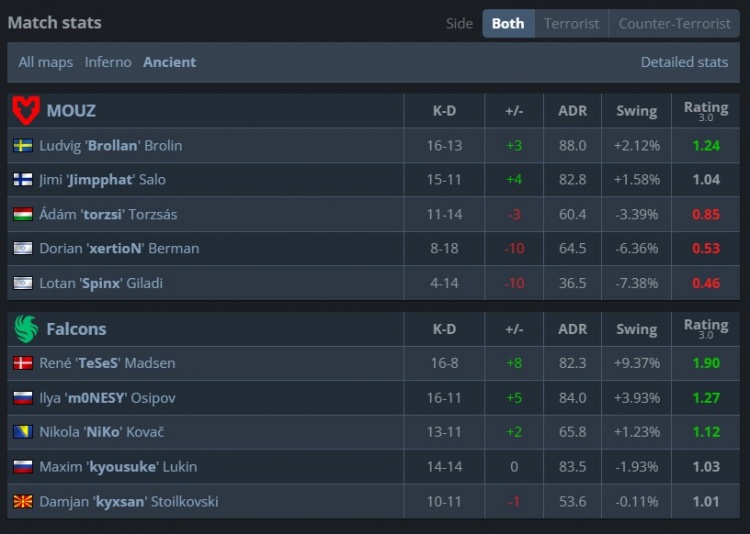
Task: Click the Bosnian flag beside NiKo
Action: [23, 432]
